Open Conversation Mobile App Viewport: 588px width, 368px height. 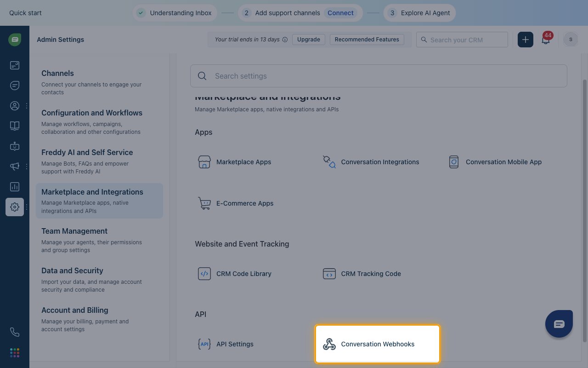click(x=495, y=162)
